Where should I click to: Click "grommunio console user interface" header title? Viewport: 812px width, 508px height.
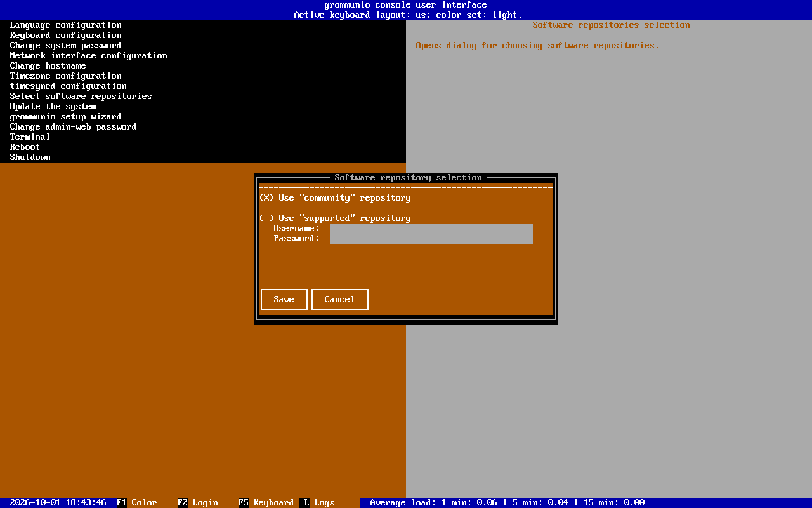point(406,5)
